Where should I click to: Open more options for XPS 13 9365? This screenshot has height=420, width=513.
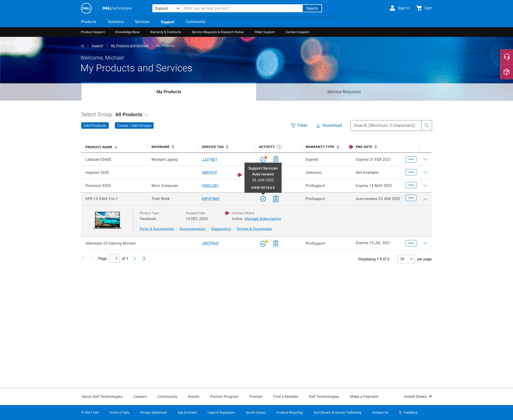[x=411, y=198]
